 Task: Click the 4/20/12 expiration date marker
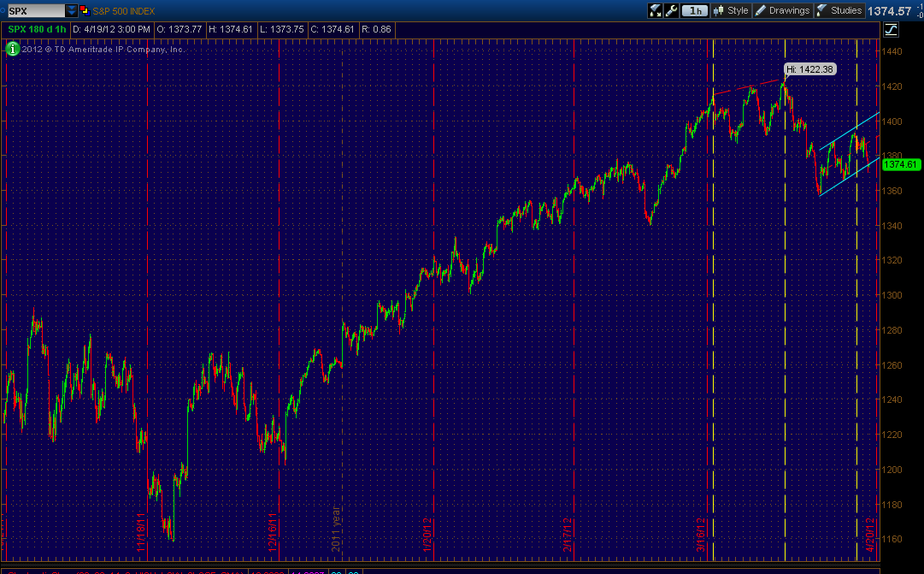click(x=870, y=535)
